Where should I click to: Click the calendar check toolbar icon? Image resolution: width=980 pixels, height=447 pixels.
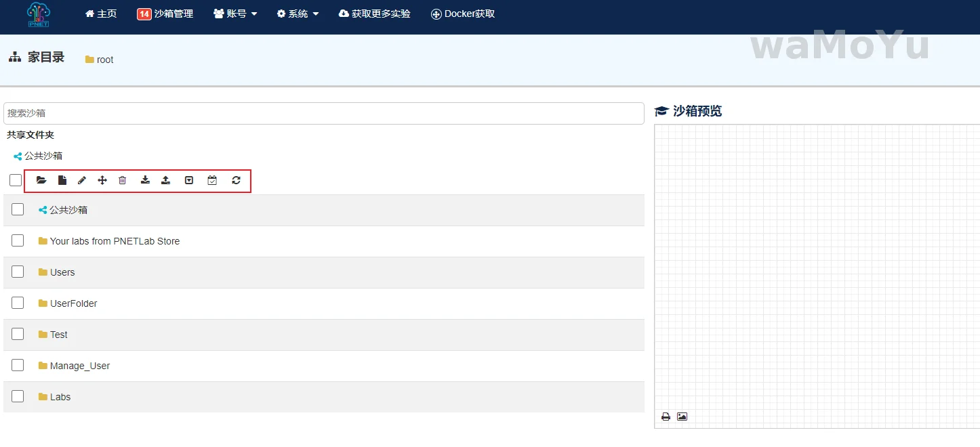(212, 180)
